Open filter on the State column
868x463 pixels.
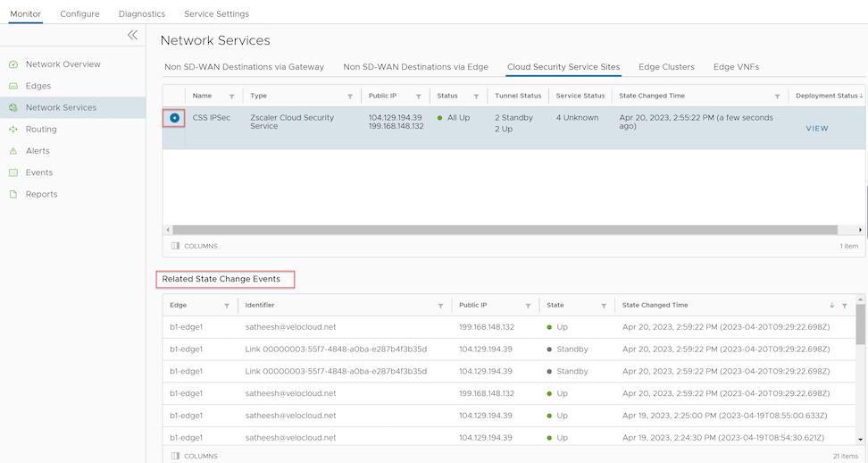(605, 306)
